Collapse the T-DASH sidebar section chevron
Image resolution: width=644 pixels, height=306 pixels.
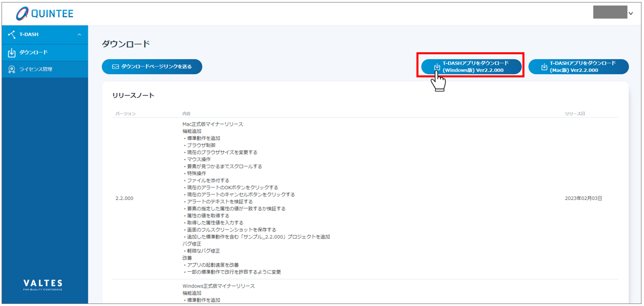79,35
